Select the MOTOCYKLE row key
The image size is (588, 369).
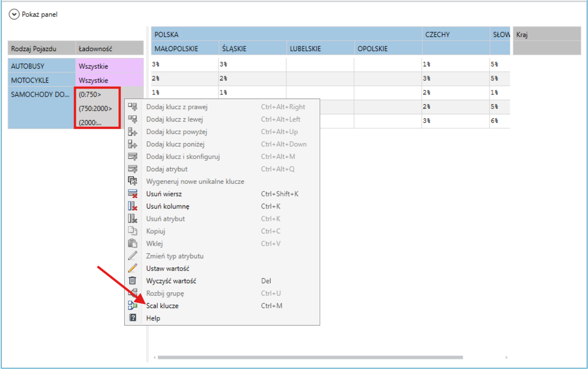pyautogui.click(x=42, y=80)
